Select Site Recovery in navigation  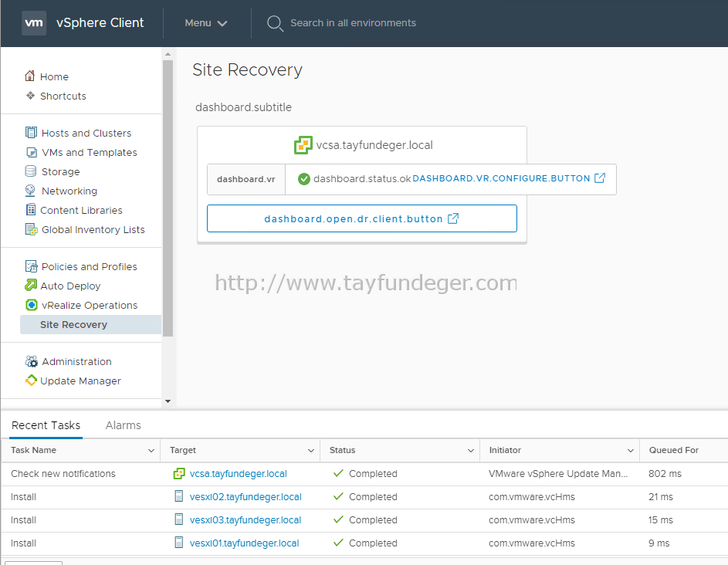pyautogui.click(x=90, y=324)
